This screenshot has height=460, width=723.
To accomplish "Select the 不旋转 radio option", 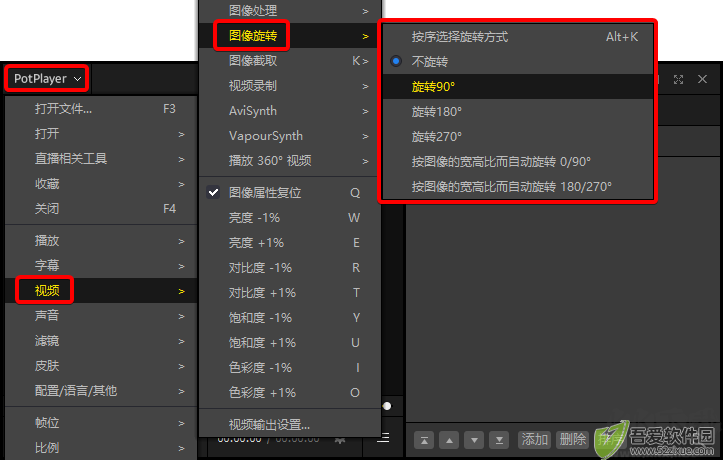I will click(x=518, y=61).
